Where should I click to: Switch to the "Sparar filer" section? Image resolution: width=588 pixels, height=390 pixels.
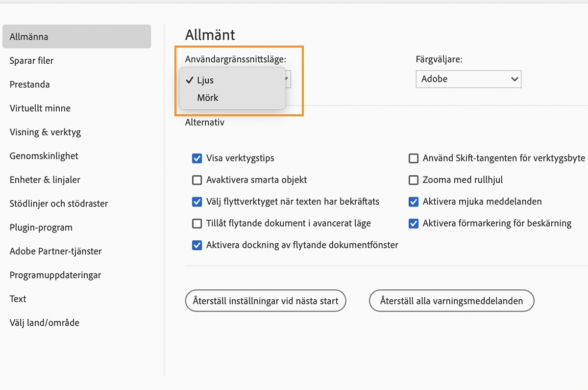tap(31, 60)
